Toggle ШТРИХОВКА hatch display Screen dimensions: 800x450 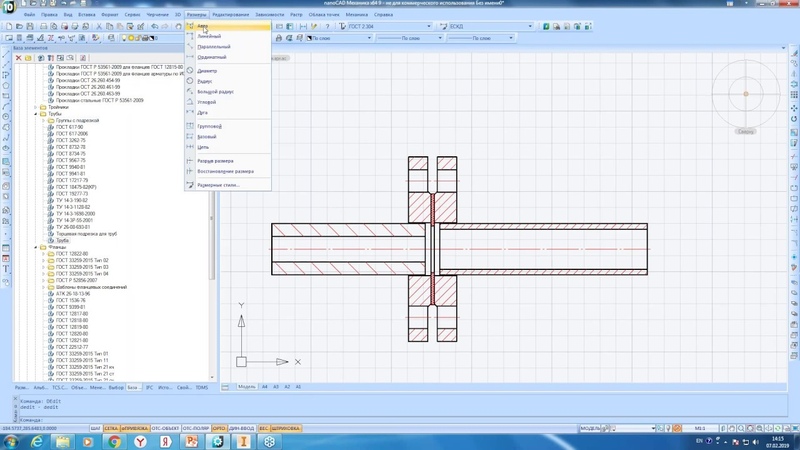click(285, 428)
